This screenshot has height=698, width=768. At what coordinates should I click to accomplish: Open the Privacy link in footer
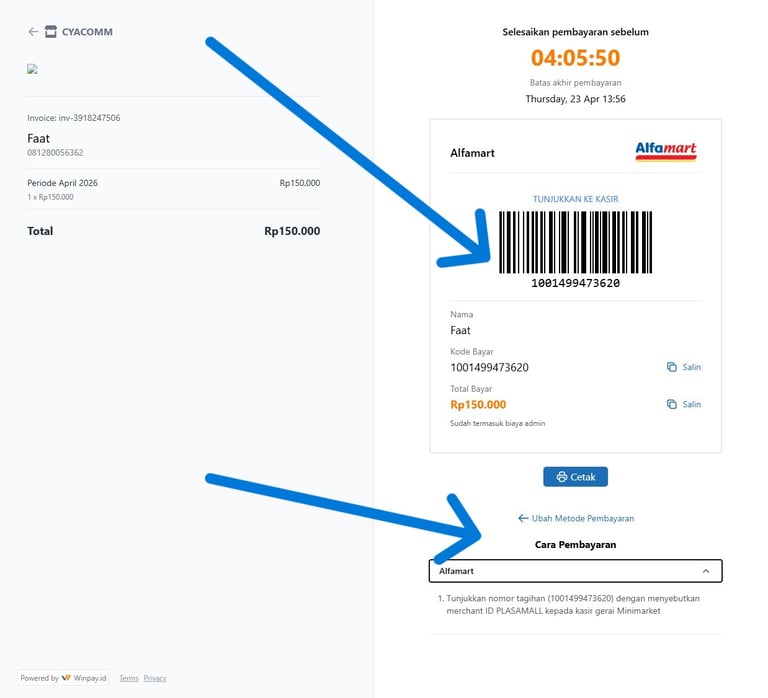(155, 678)
